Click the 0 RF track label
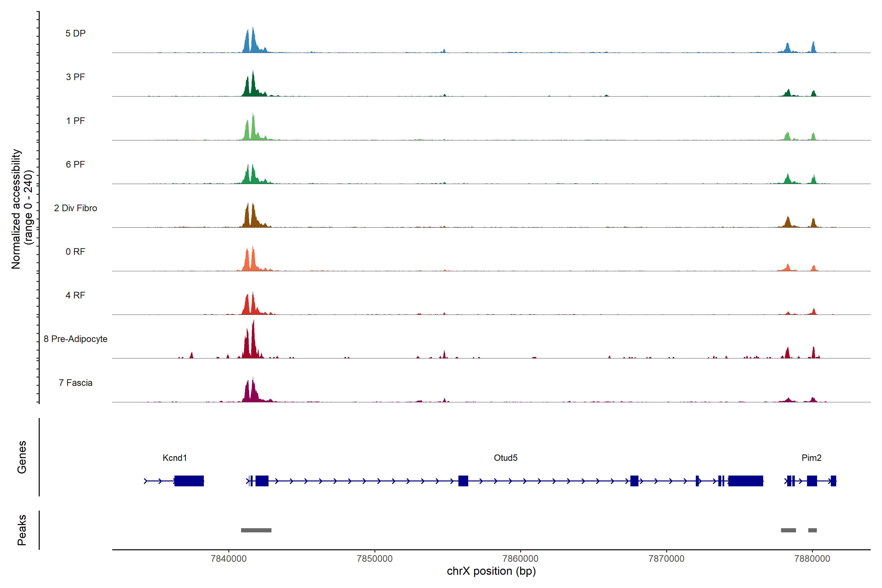Viewport: 882px width, 588px height. tap(75, 252)
